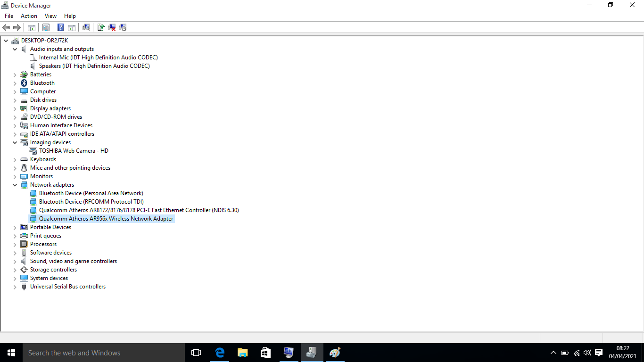This screenshot has height=362, width=644.
Task: Select the TOSHIBA Web Camera - HD device
Action: 74,151
